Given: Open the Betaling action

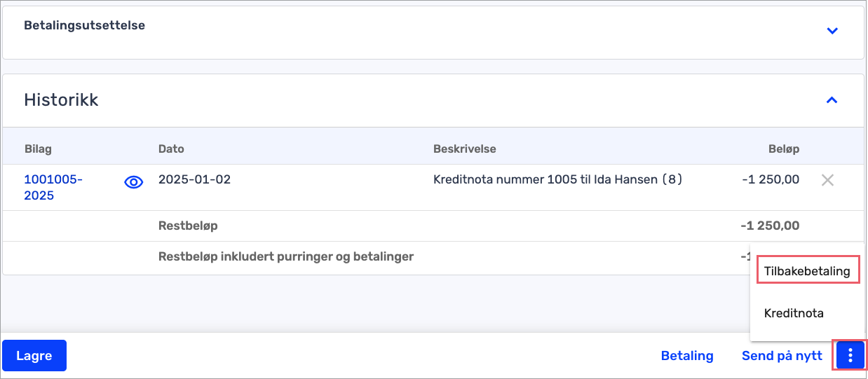Looking at the screenshot, I should tap(687, 356).
